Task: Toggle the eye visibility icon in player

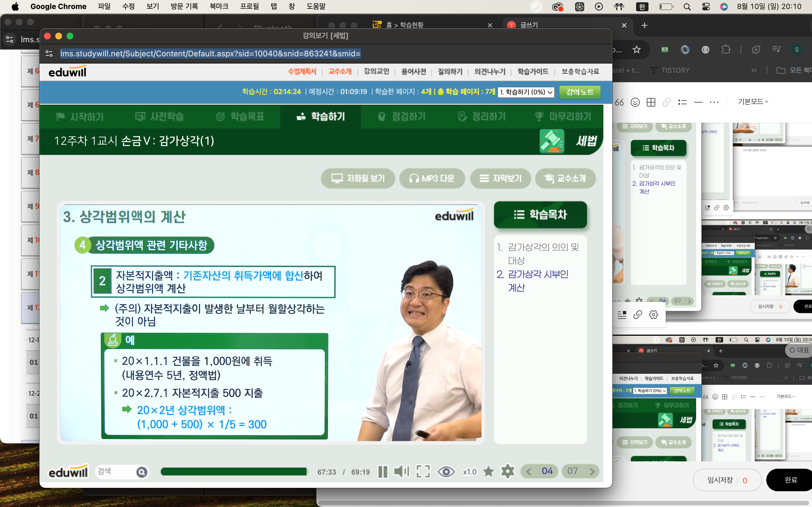Action: point(446,472)
